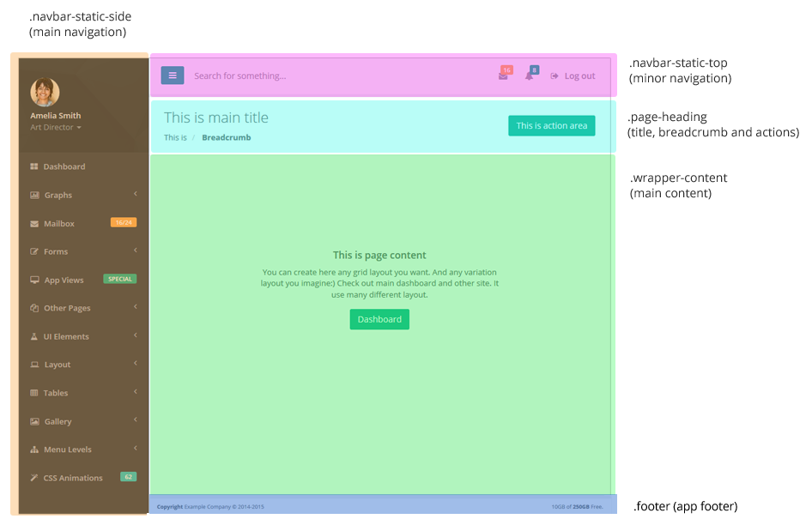Select the App Views menu item
The width and height of the screenshot is (812, 531).
coord(62,279)
